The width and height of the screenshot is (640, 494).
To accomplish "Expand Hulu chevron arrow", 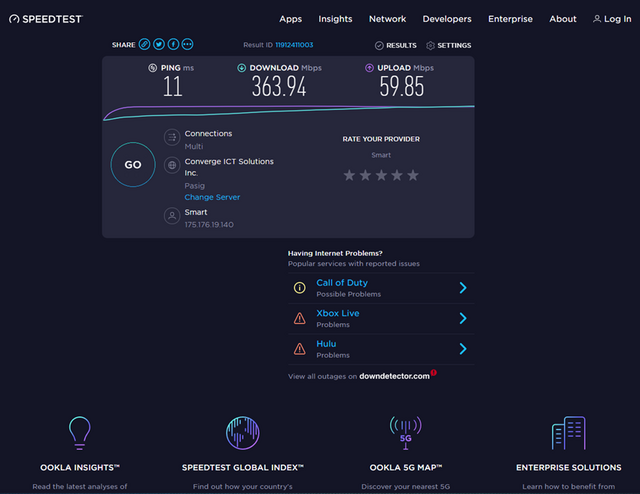I will point(463,349).
